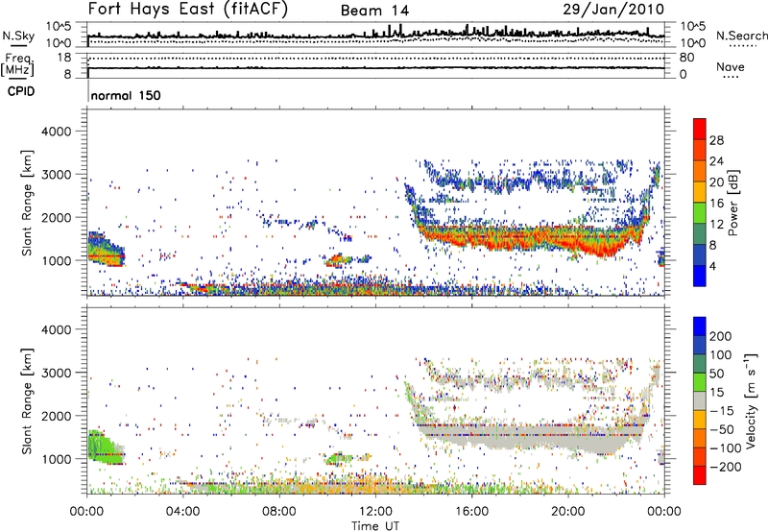Click the red bottom of the velocity color bar
Viewport: 768px width, 532px height.
coord(700,475)
